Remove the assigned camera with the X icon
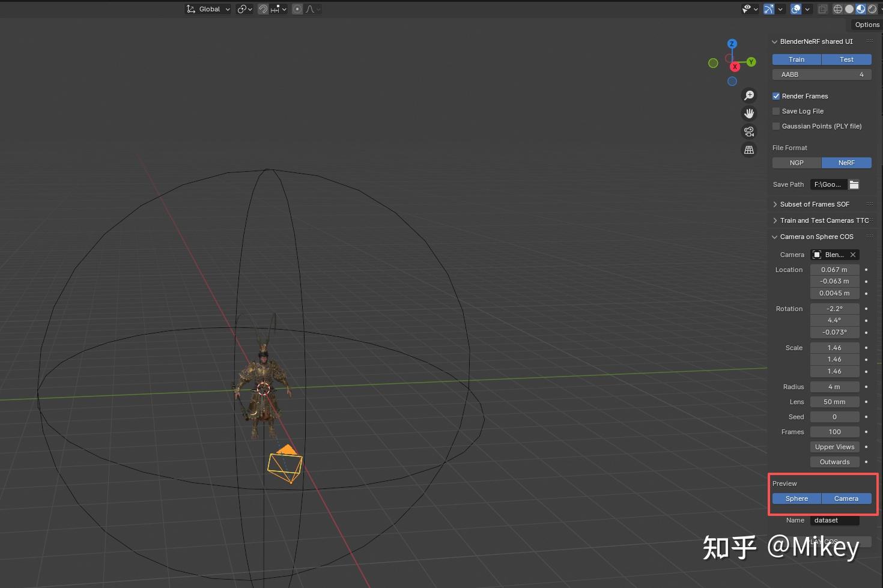This screenshot has height=588, width=883. (x=852, y=254)
